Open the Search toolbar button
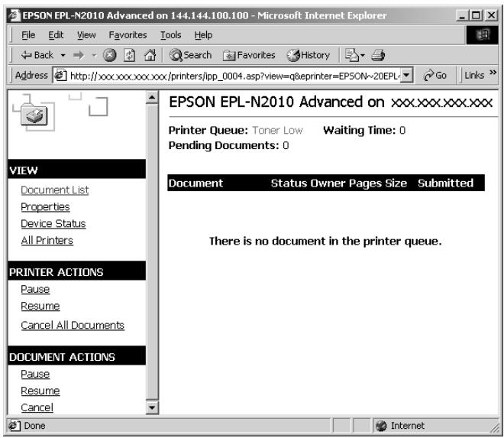The width and height of the screenshot is (504, 438). pos(191,55)
